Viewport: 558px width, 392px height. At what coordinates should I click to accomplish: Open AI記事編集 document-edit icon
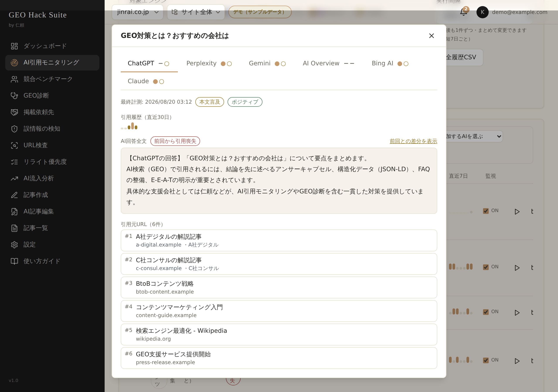[x=14, y=211]
